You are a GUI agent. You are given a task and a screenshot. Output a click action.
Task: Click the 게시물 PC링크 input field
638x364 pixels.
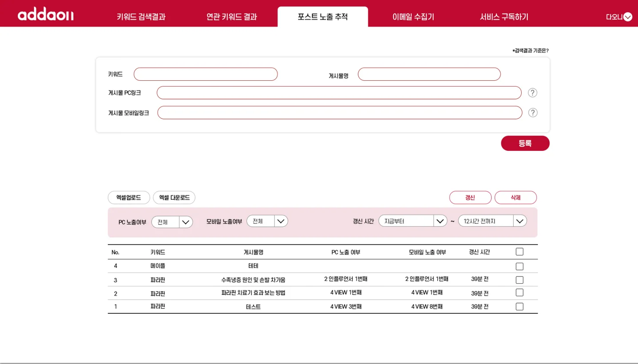pos(339,93)
